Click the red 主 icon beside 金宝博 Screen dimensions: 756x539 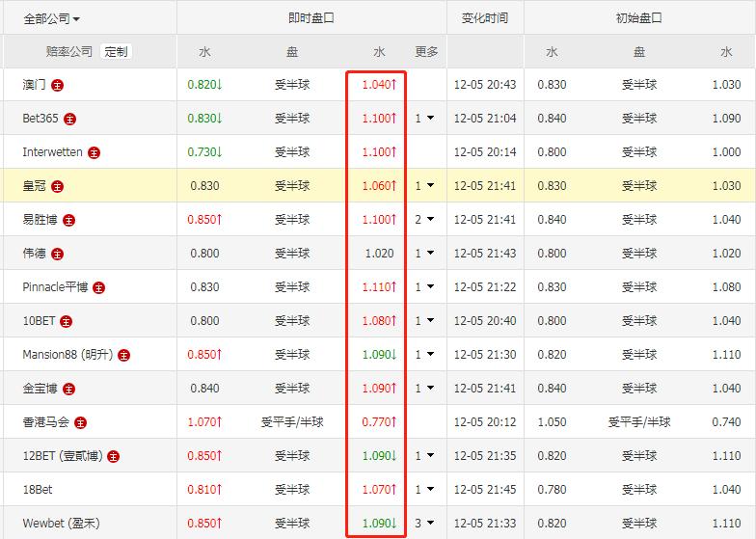point(69,390)
